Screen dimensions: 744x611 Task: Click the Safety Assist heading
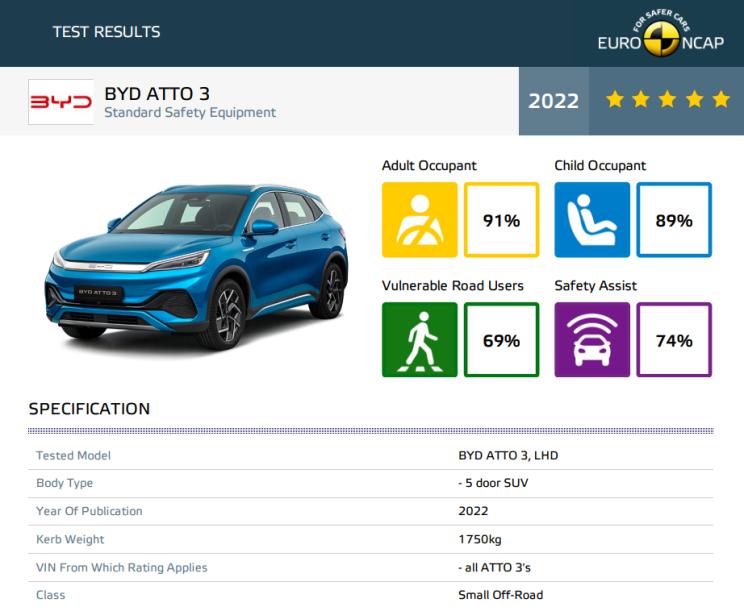(595, 286)
